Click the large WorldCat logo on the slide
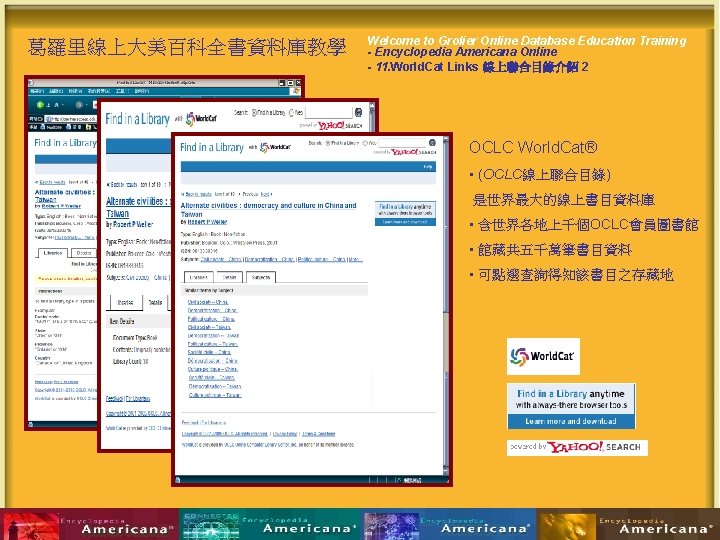The width and height of the screenshot is (720, 540). (x=543, y=356)
